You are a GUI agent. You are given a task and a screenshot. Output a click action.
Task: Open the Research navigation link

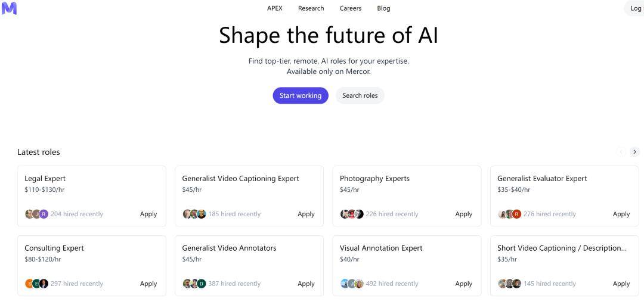[x=311, y=8]
